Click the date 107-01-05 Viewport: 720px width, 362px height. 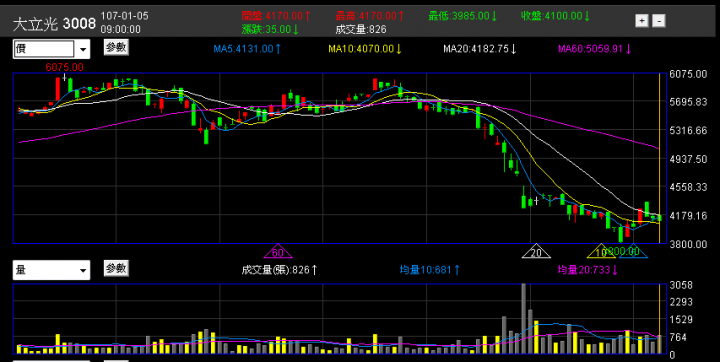coord(124,16)
